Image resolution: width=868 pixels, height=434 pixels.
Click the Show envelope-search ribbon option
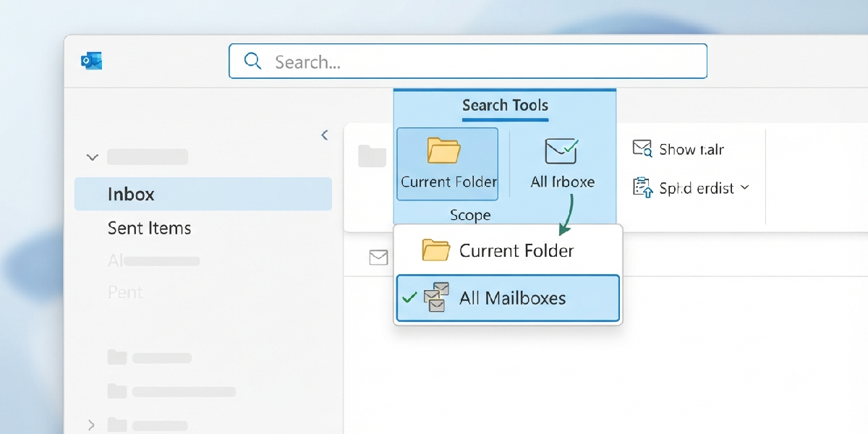tap(678, 149)
